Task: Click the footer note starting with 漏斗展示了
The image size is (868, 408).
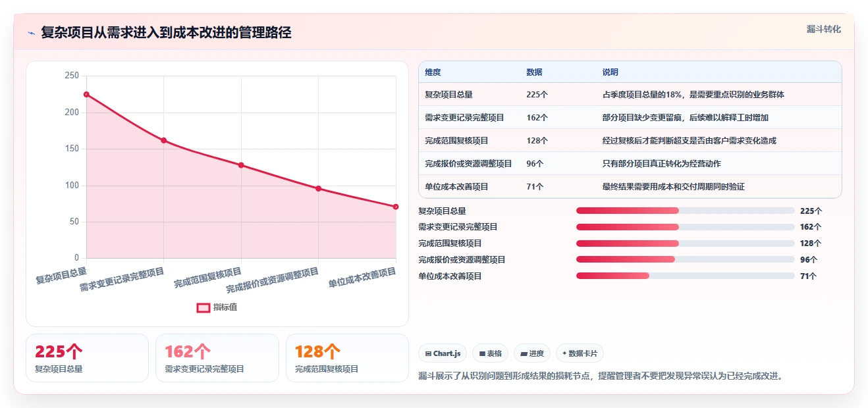Action: pos(601,376)
